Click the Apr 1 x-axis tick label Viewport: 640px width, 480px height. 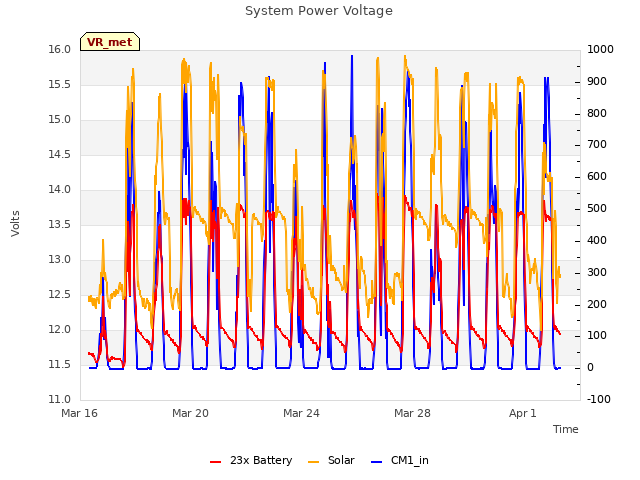click(522, 413)
